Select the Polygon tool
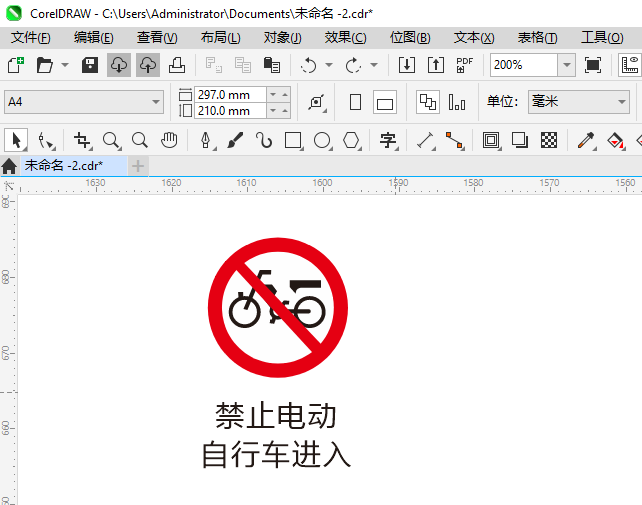The width and height of the screenshot is (642, 505). click(351, 140)
